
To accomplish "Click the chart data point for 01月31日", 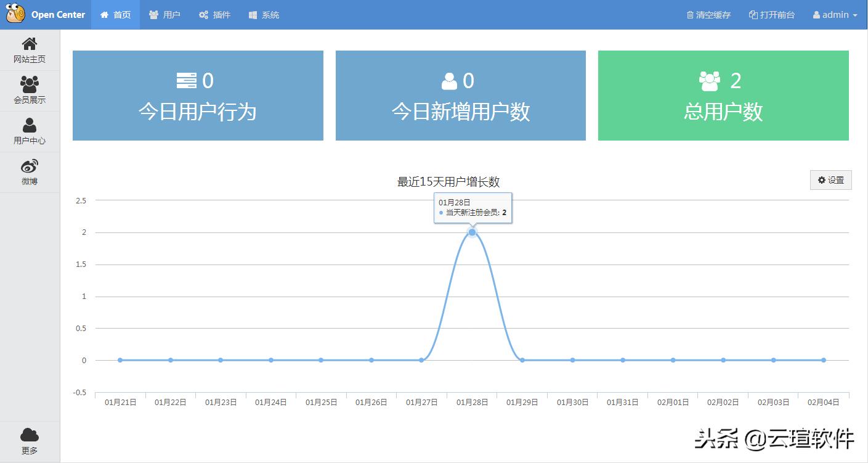I will pyautogui.click(x=623, y=360).
